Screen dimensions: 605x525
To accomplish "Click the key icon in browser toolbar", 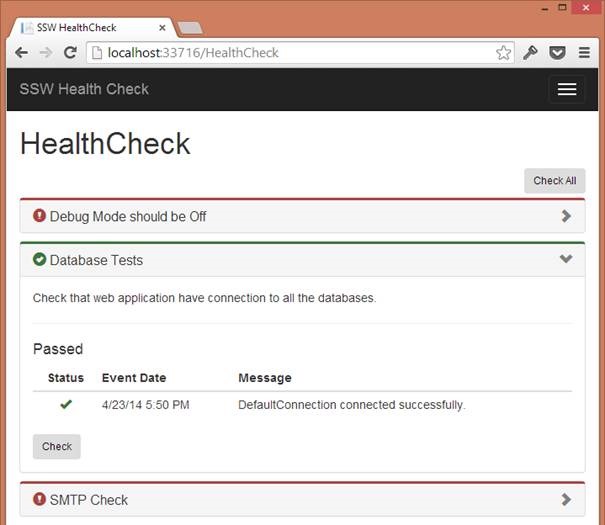I will (531, 53).
